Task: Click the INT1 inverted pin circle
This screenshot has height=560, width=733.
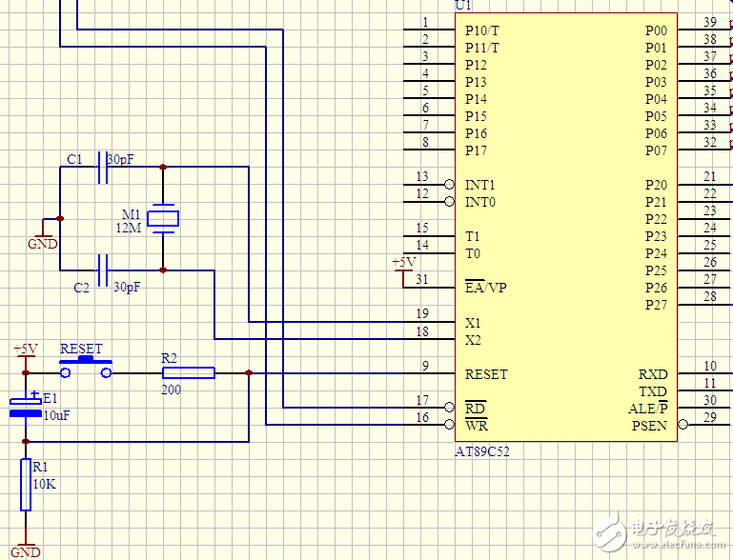Action: click(x=449, y=184)
